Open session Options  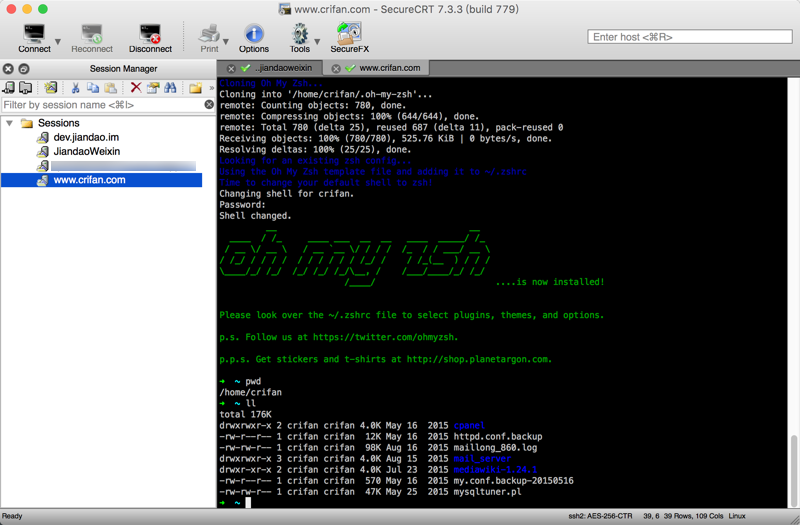(x=254, y=39)
